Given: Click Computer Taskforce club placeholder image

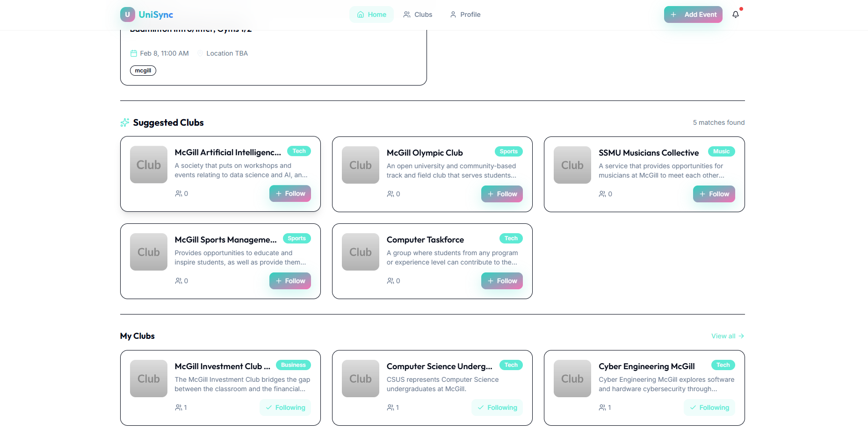Looking at the screenshot, I should [361, 252].
